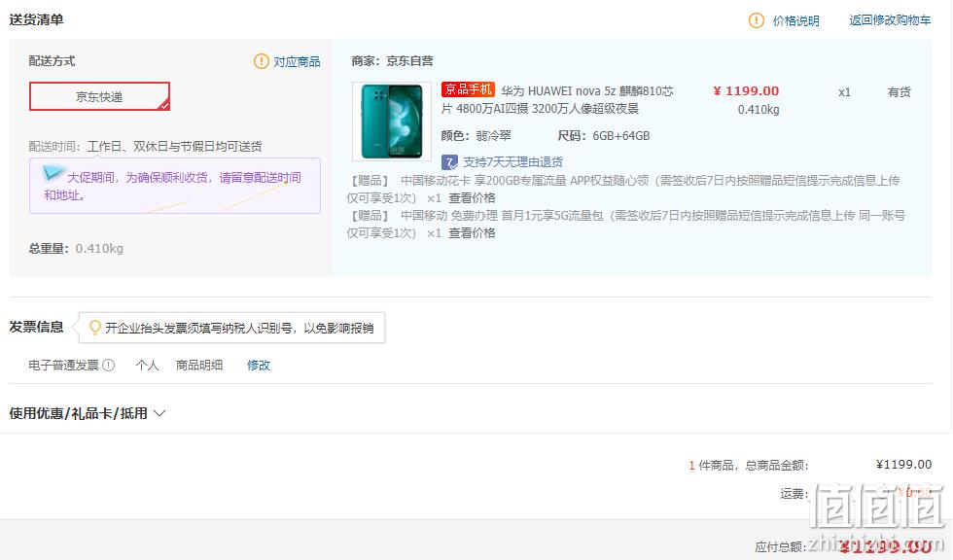The height and width of the screenshot is (560, 953).
Task: Click the 颜色：翡冷翠 color text
Action: pyautogui.click(x=476, y=136)
